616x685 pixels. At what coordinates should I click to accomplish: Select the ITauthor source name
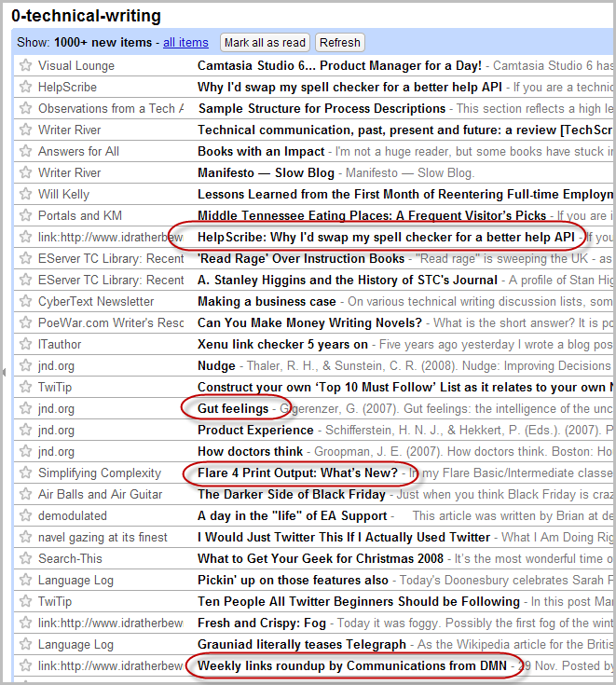[x=60, y=344]
